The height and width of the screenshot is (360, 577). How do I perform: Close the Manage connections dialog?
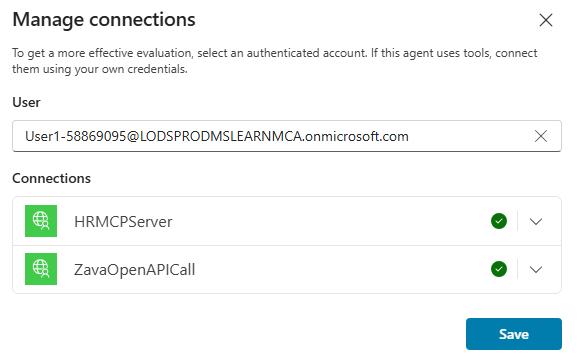546,20
